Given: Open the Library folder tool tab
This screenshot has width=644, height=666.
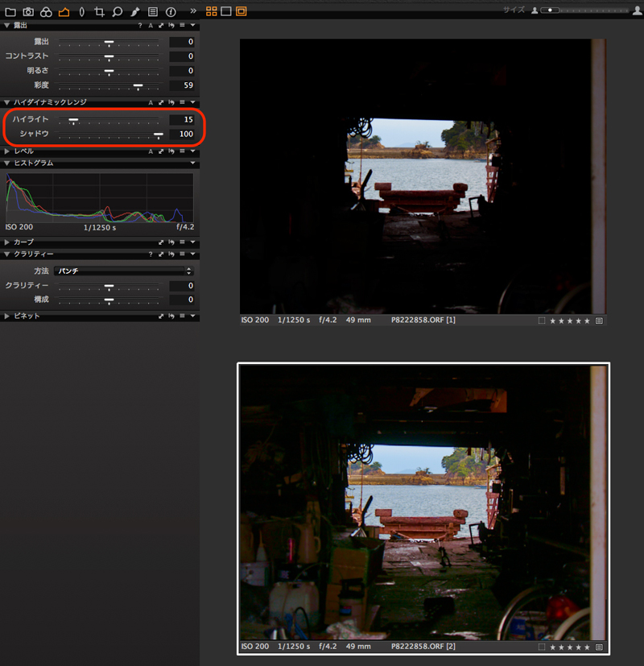Looking at the screenshot, I should [10, 12].
